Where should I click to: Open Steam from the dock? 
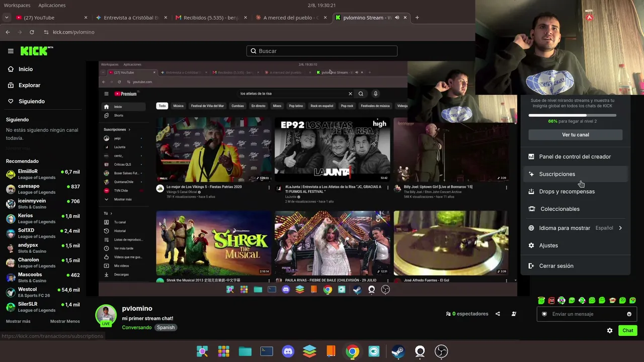click(397, 351)
